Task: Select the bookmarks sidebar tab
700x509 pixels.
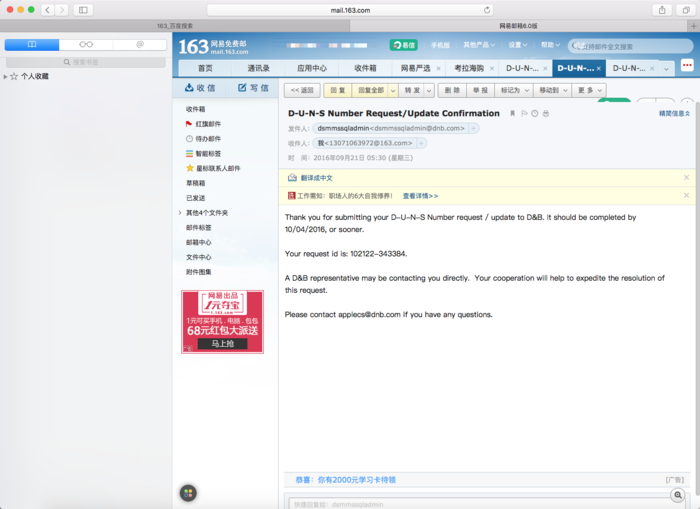Action: (32, 44)
